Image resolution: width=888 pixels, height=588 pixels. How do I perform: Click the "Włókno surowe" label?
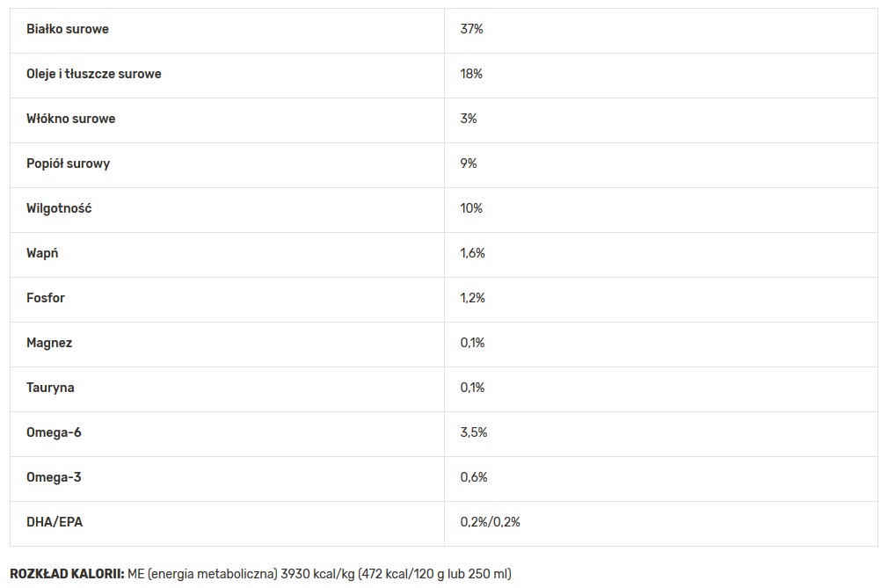pyautogui.click(x=71, y=119)
